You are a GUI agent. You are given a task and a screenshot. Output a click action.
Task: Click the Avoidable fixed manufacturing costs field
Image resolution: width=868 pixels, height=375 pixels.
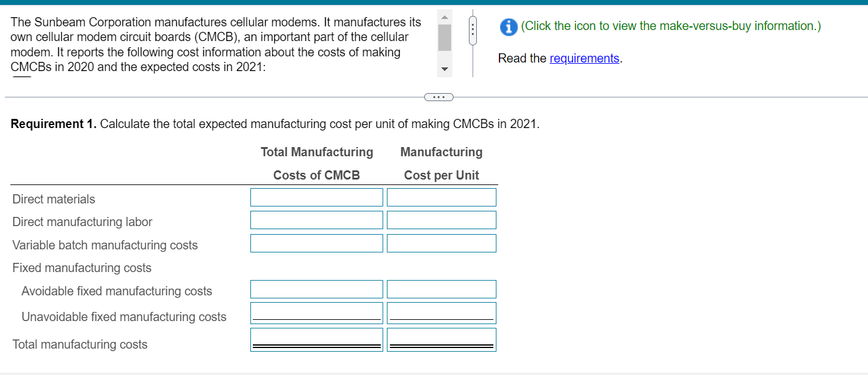(x=316, y=289)
